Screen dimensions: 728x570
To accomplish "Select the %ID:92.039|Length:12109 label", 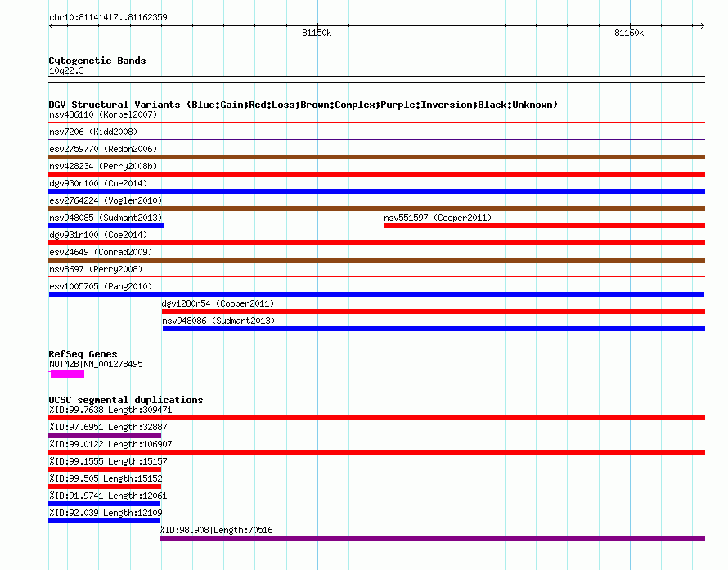I will [106, 513].
